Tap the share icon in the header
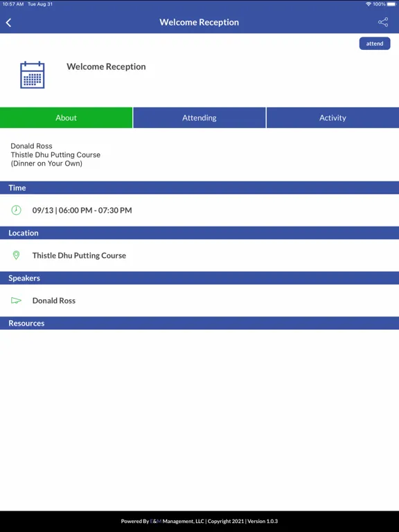399x532 pixels. [383, 22]
